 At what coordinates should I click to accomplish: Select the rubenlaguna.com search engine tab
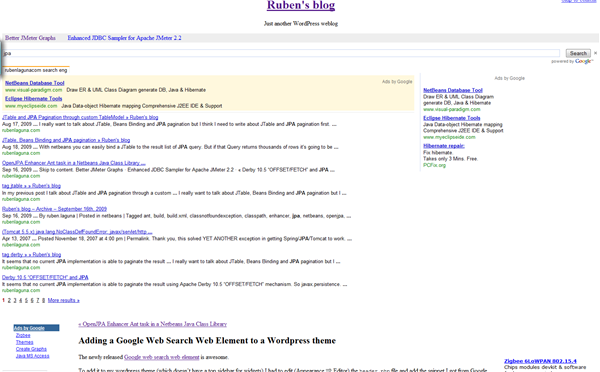pos(36,70)
